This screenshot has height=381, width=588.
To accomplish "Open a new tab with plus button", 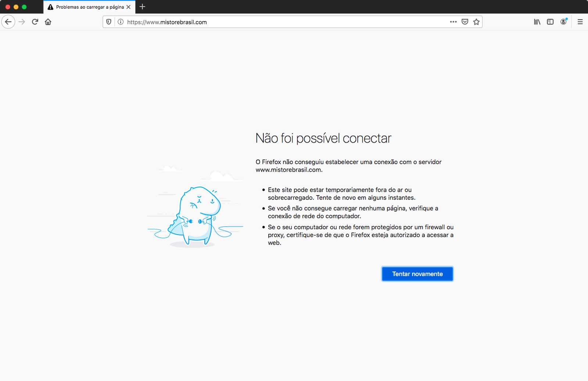I will point(143,7).
